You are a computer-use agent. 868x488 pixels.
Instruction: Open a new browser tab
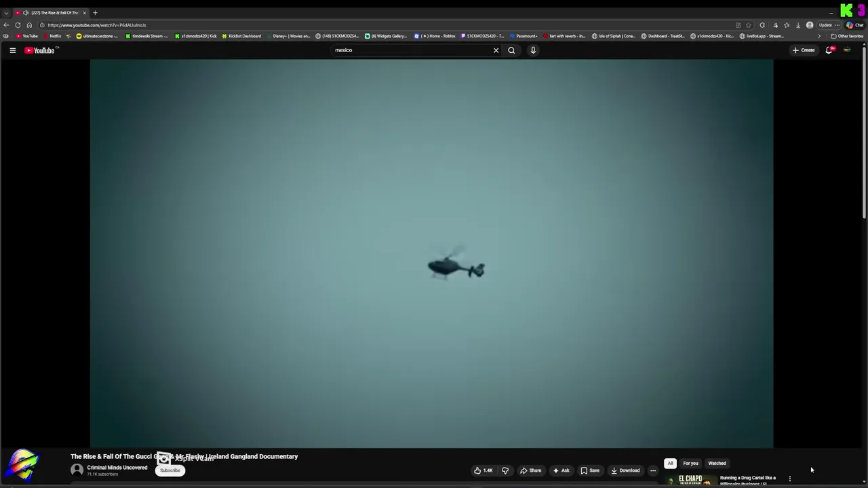coord(95,13)
